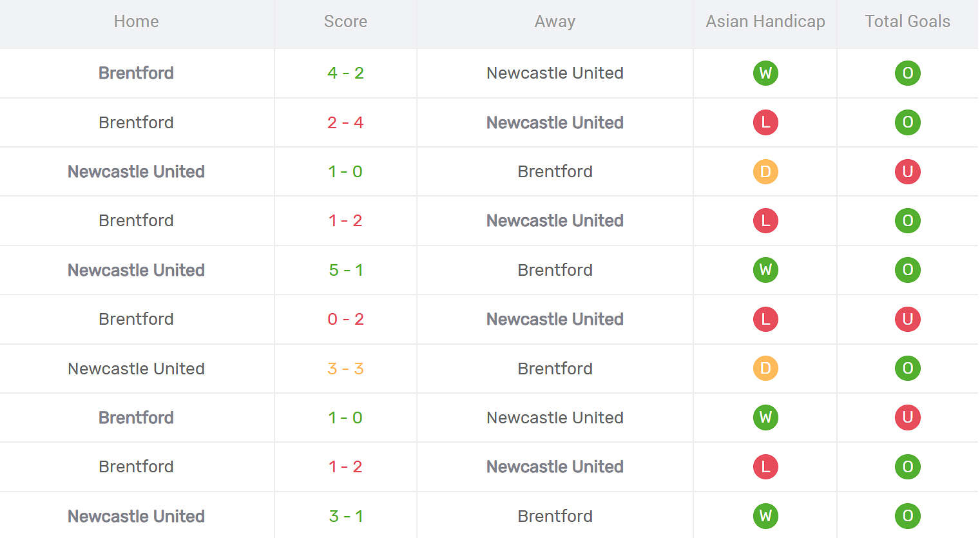
Task: Click the Home column header
Action: [136, 21]
